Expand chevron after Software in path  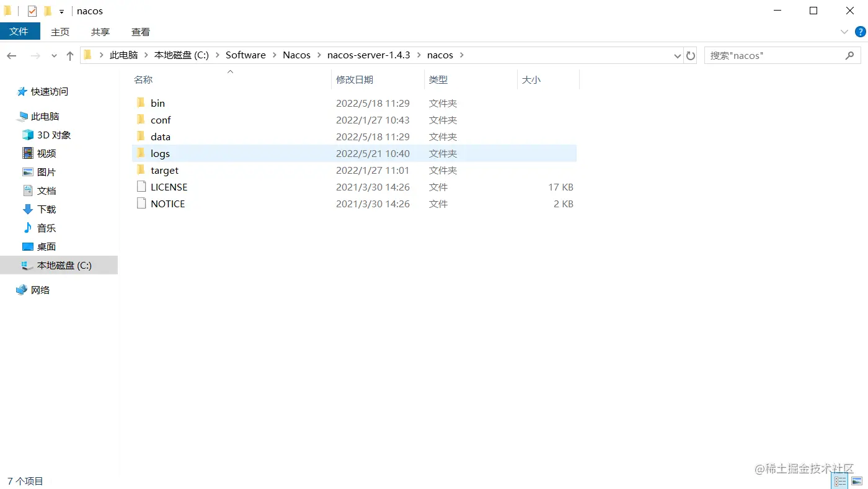274,55
